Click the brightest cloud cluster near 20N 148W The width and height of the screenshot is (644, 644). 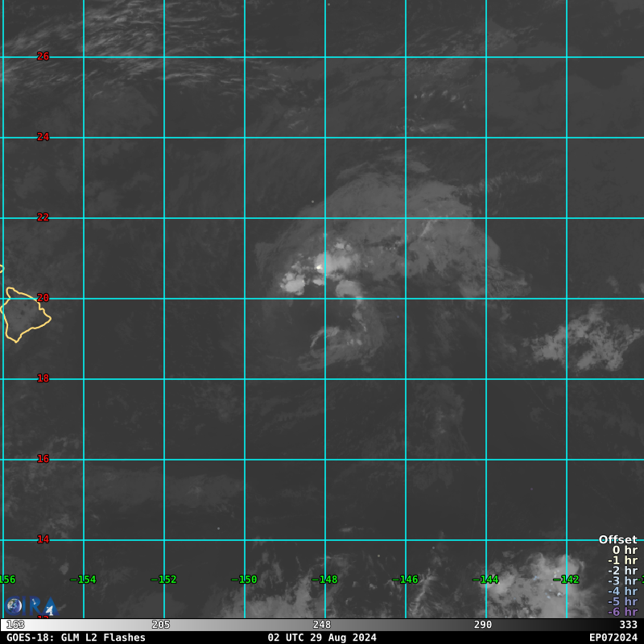(322, 266)
